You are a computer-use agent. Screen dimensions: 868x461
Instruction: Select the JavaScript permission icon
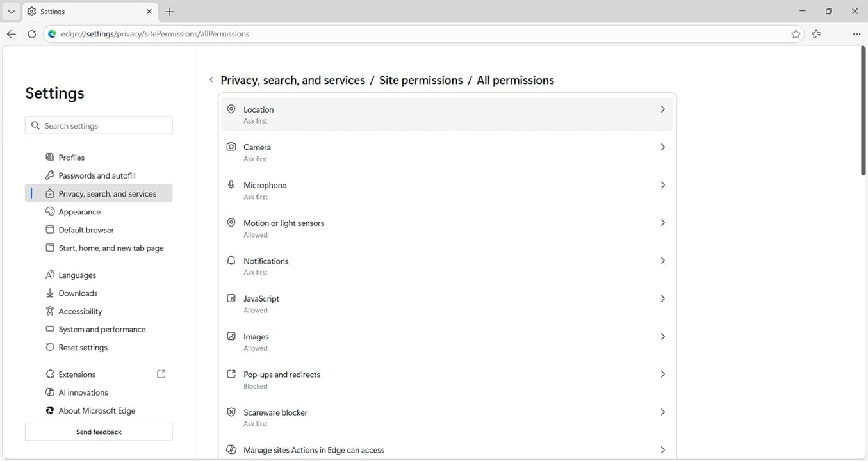231,298
